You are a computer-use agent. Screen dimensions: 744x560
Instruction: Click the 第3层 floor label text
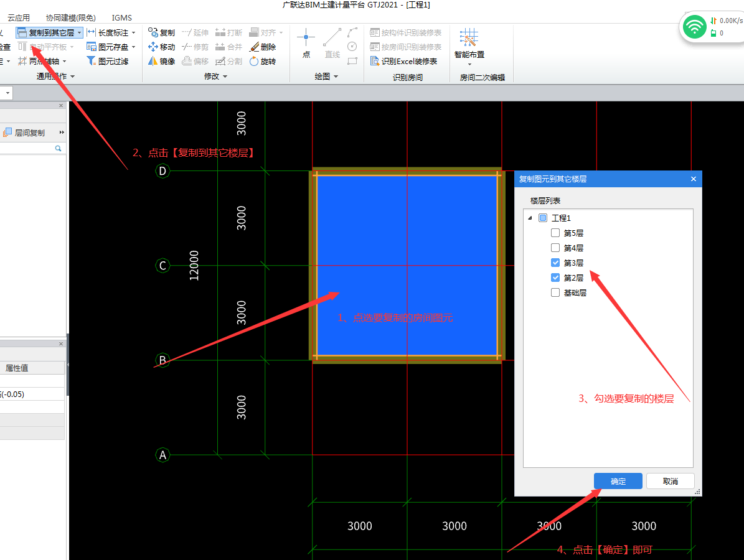coord(573,263)
